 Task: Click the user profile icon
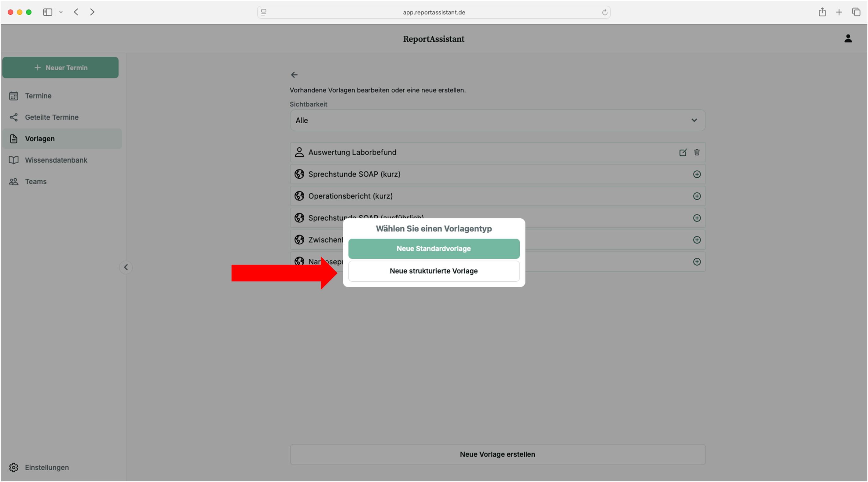(848, 39)
